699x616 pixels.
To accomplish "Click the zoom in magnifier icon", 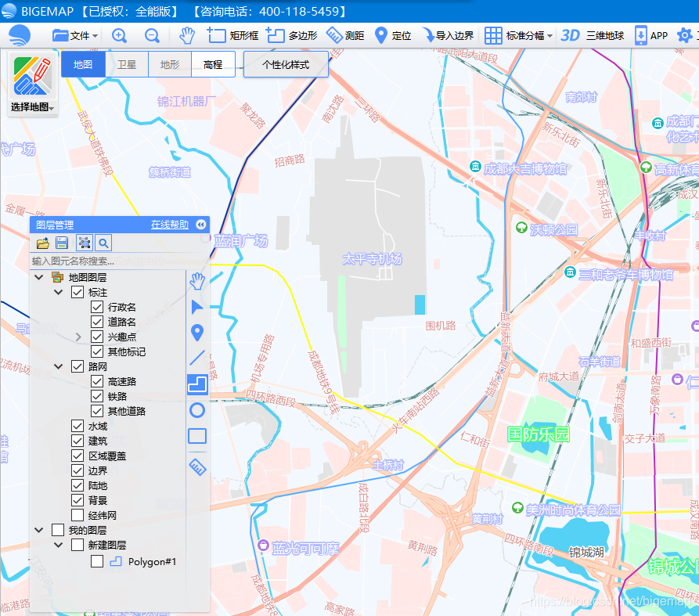I will click(x=119, y=35).
